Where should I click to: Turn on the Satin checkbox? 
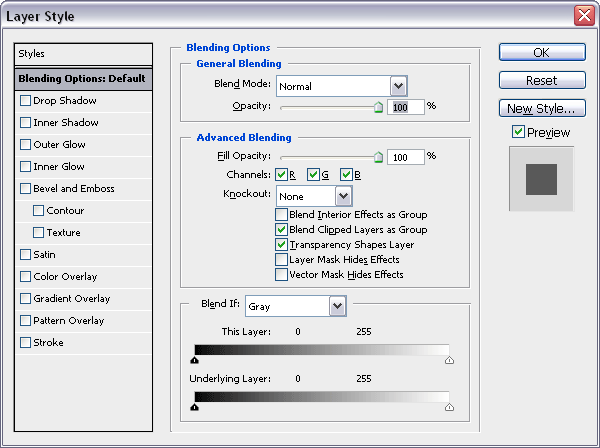(x=25, y=254)
